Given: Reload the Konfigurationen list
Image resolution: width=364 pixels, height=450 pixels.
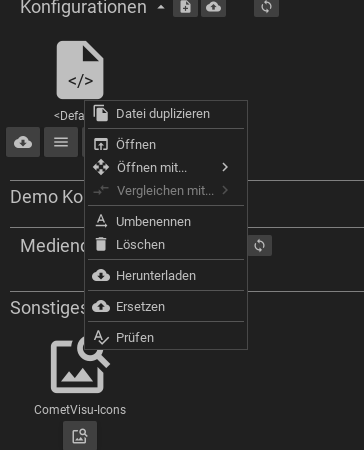Looking at the screenshot, I should tap(266, 7).
